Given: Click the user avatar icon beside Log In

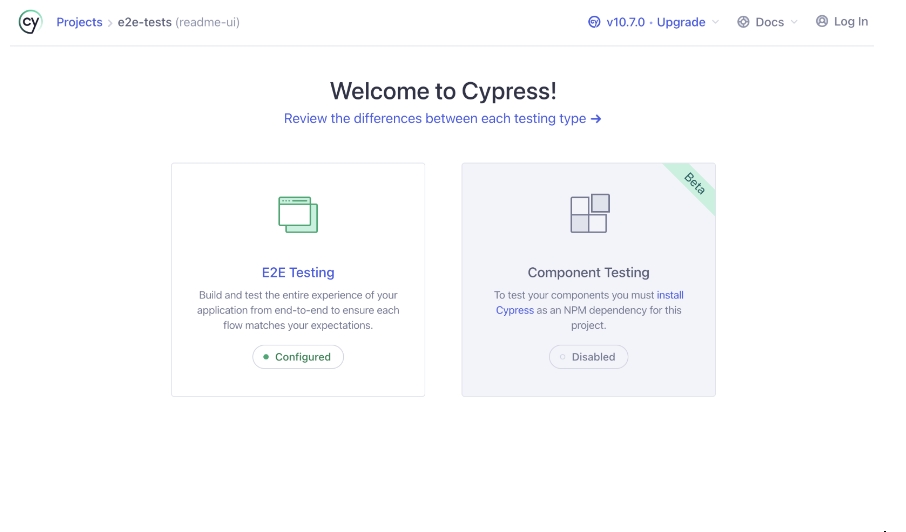Looking at the screenshot, I should (x=822, y=21).
